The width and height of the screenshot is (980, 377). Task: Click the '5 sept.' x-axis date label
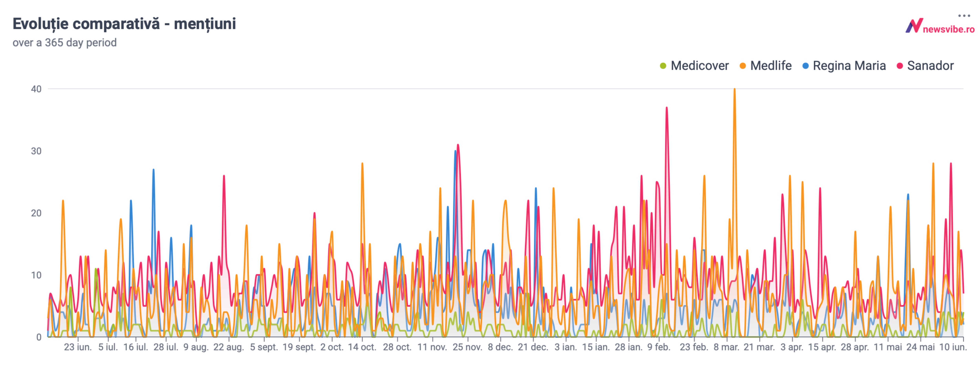click(x=264, y=347)
